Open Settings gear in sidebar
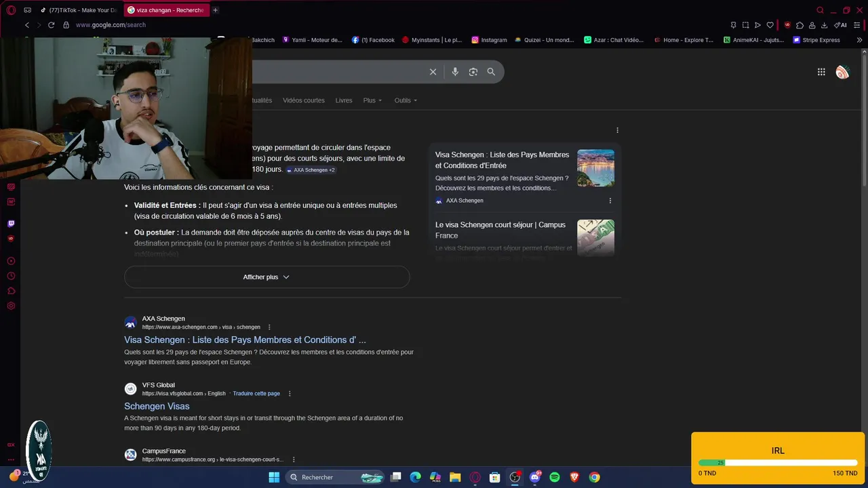 pyautogui.click(x=11, y=306)
